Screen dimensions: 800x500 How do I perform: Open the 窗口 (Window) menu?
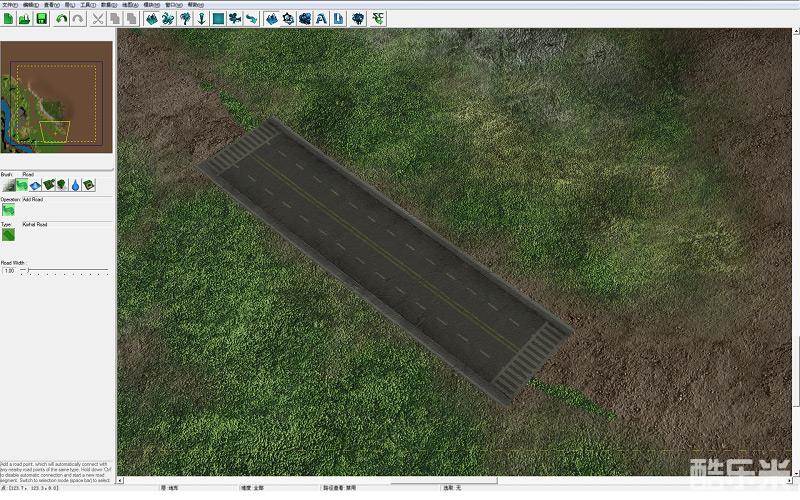(x=171, y=4)
